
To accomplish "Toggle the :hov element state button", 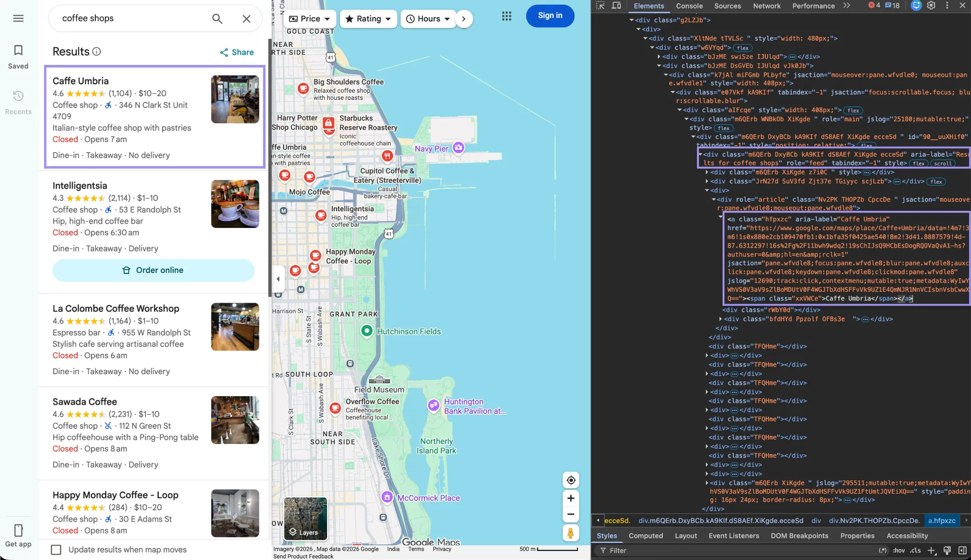I will click(898, 551).
